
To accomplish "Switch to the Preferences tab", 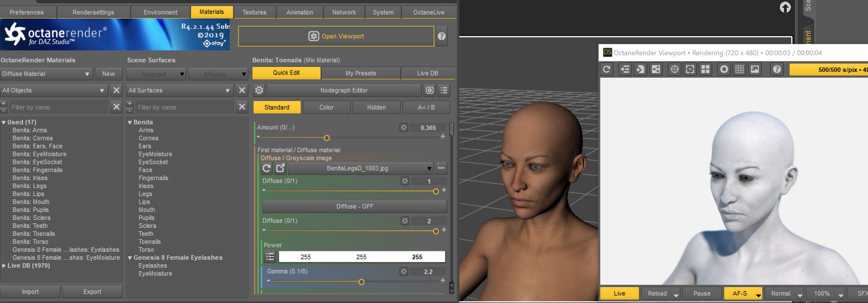I will point(27,12).
